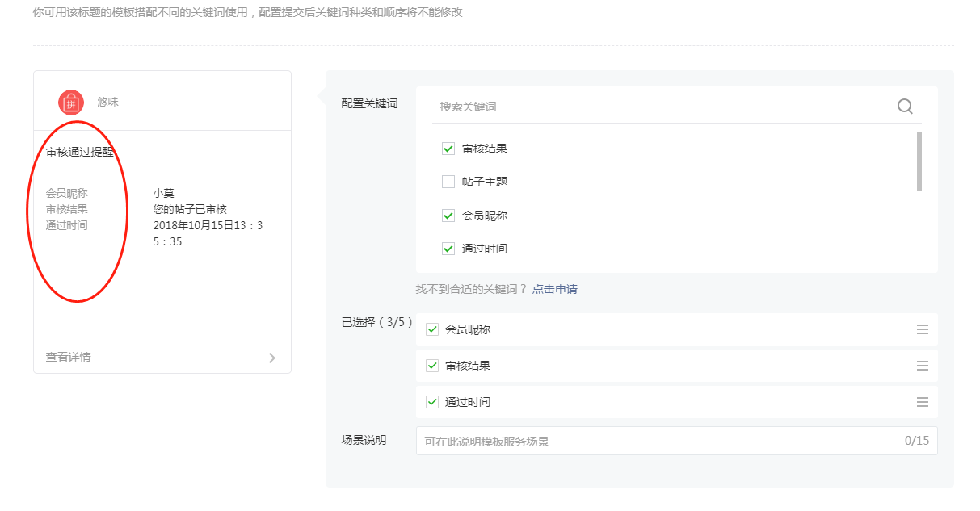The image size is (980, 511).
Task: Click the 悠味 shop name text
Action: point(108,103)
